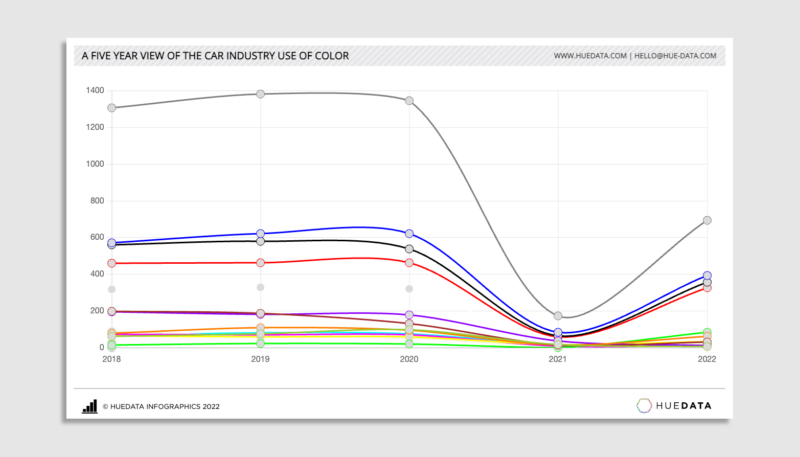Open the WWW.HUEDATA.COM website link
800x457 pixels.
tap(590, 56)
